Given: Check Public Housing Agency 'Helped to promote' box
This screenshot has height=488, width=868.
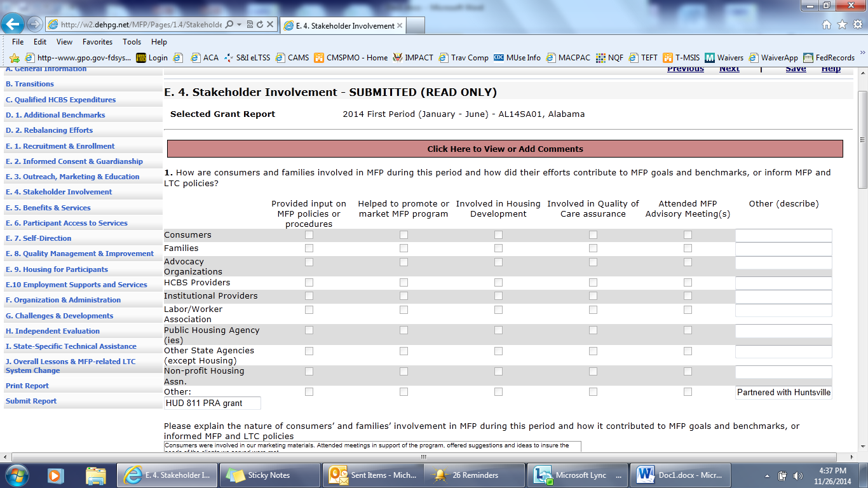Looking at the screenshot, I should click(403, 330).
